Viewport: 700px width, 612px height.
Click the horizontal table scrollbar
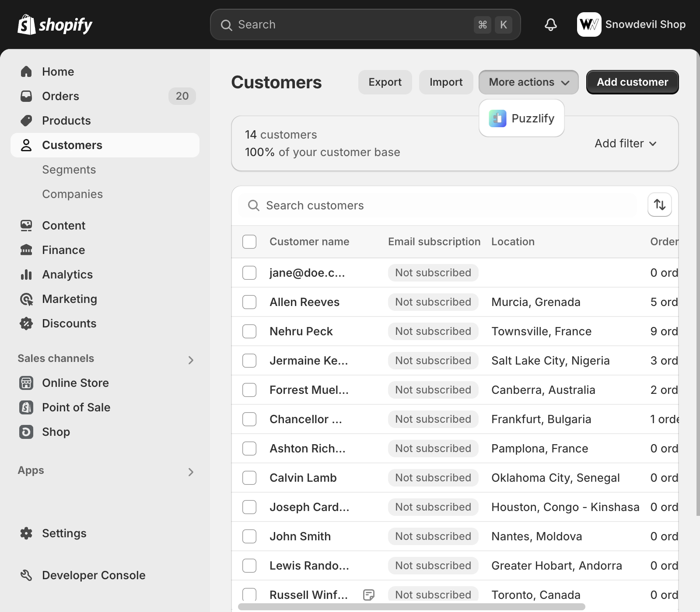[411, 607]
